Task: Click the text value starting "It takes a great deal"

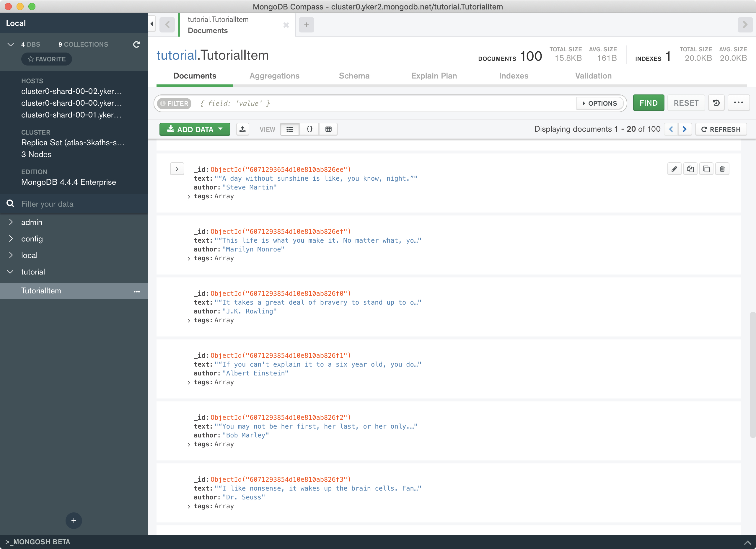Action: [318, 302]
